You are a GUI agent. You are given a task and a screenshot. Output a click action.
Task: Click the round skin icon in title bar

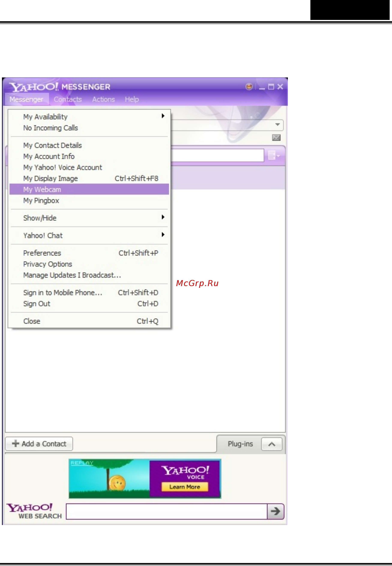pyautogui.click(x=249, y=87)
